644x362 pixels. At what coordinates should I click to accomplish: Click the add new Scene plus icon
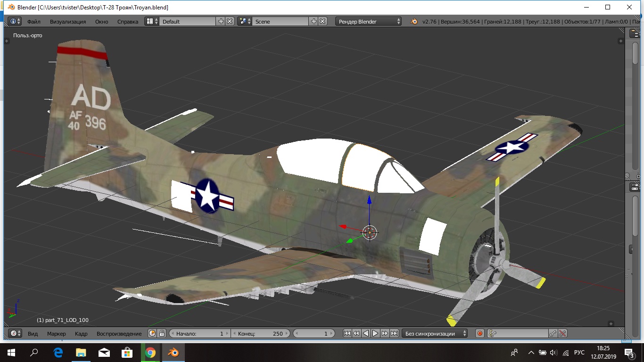pyautogui.click(x=314, y=21)
